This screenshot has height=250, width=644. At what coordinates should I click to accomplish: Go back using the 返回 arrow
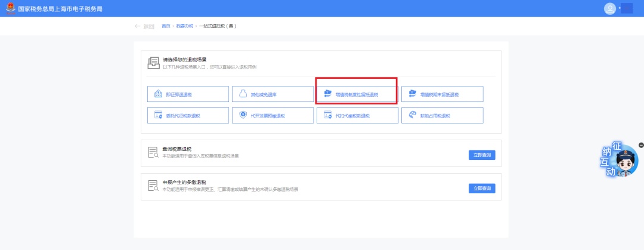[x=138, y=26]
